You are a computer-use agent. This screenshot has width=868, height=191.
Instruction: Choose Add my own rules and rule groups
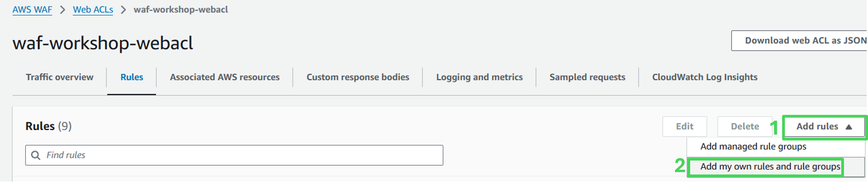pos(770,166)
